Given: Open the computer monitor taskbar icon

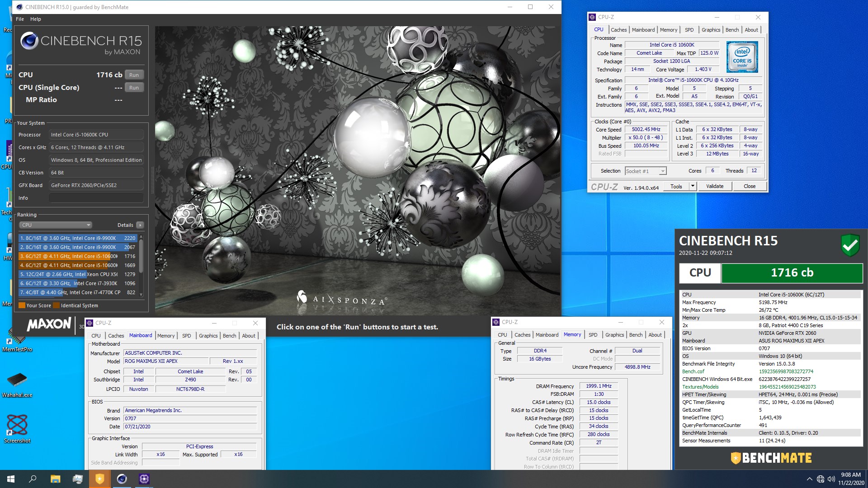Looking at the screenshot, I should click(77, 479).
